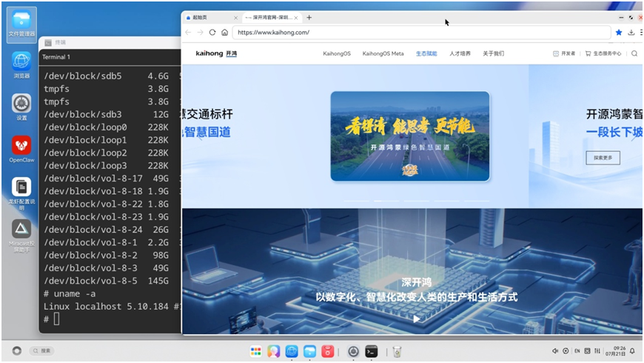This screenshot has height=363, width=644.
Task: Open the browser globe icon in dock
Action: click(292, 351)
